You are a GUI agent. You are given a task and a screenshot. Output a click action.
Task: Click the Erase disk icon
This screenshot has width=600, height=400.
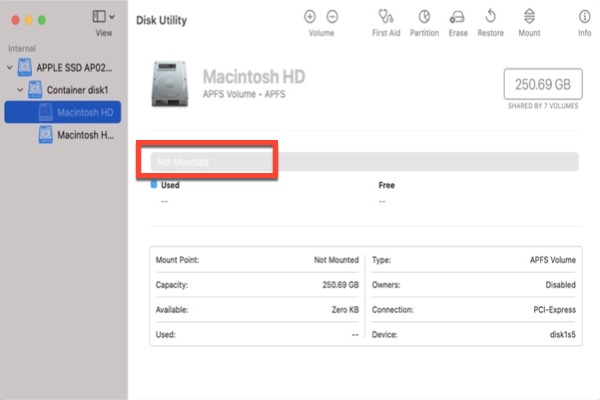coord(457,17)
